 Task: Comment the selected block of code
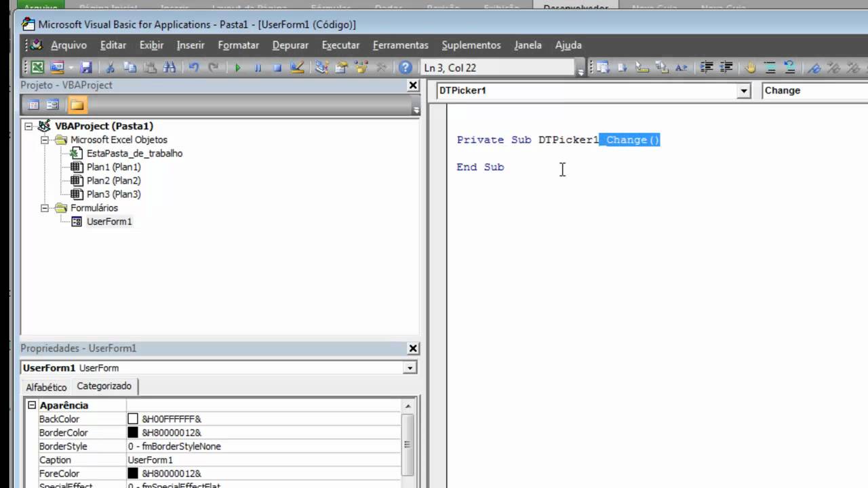(770, 68)
